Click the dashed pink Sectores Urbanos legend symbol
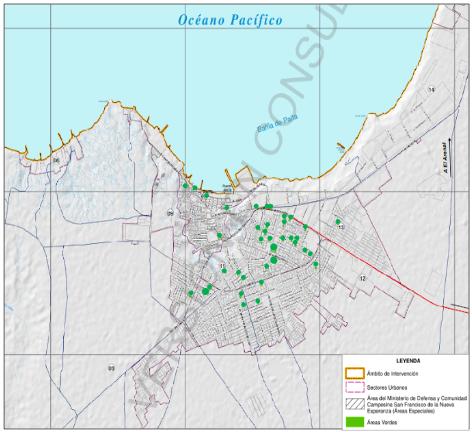 [x=355, y=388]
